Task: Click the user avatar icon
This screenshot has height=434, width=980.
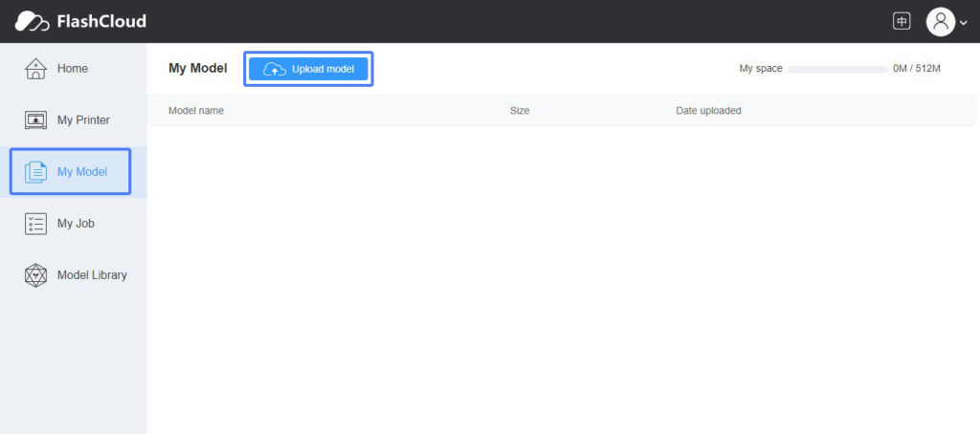Action: tap(941, 22)
